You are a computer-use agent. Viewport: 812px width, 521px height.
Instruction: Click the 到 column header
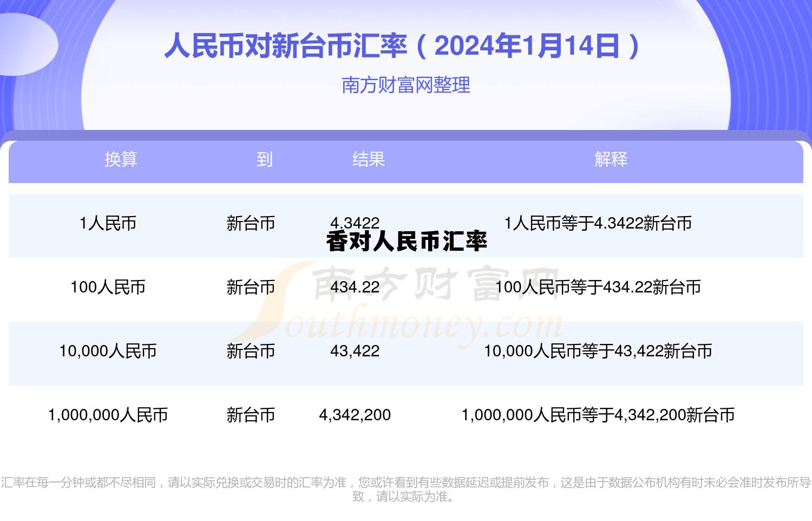tap(265, 160)
